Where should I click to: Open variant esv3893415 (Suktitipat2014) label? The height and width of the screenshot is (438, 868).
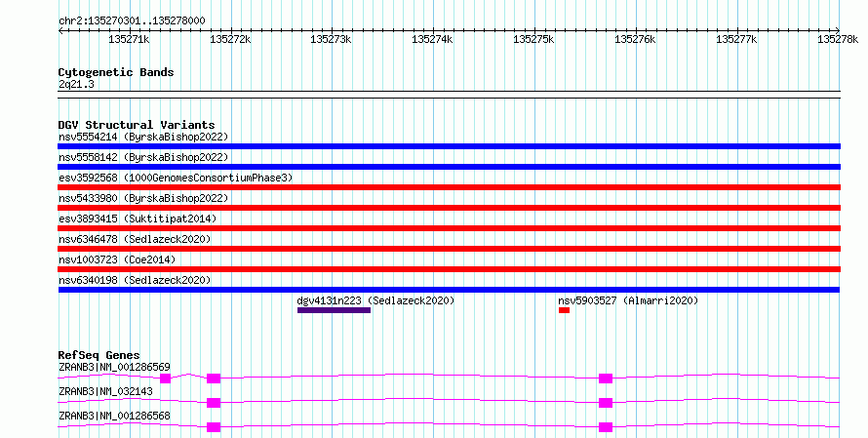click(138, 219)
